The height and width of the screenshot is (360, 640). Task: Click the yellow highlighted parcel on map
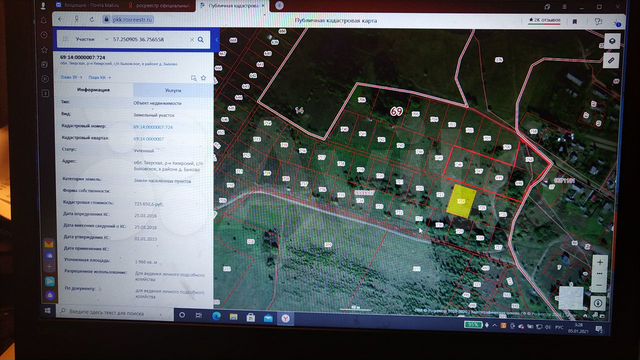point(461,201)
